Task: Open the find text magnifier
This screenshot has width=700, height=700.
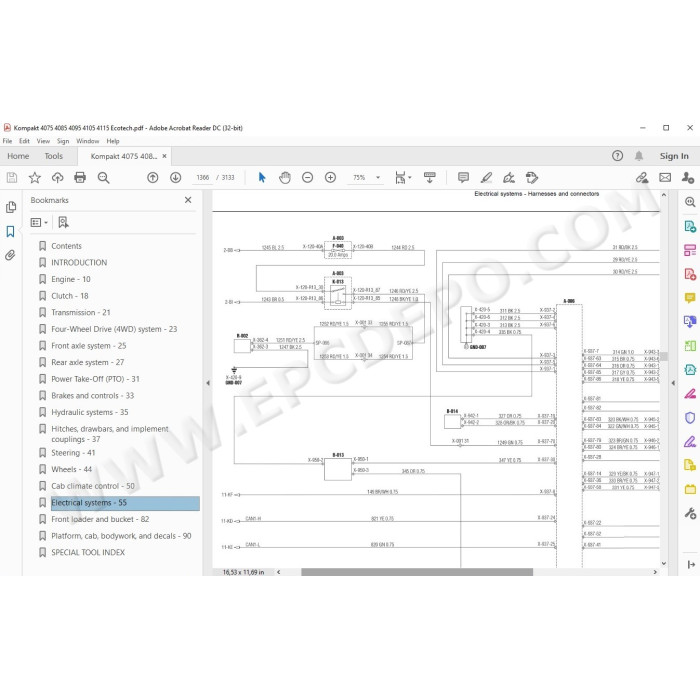Action: [x=104, y=178]
